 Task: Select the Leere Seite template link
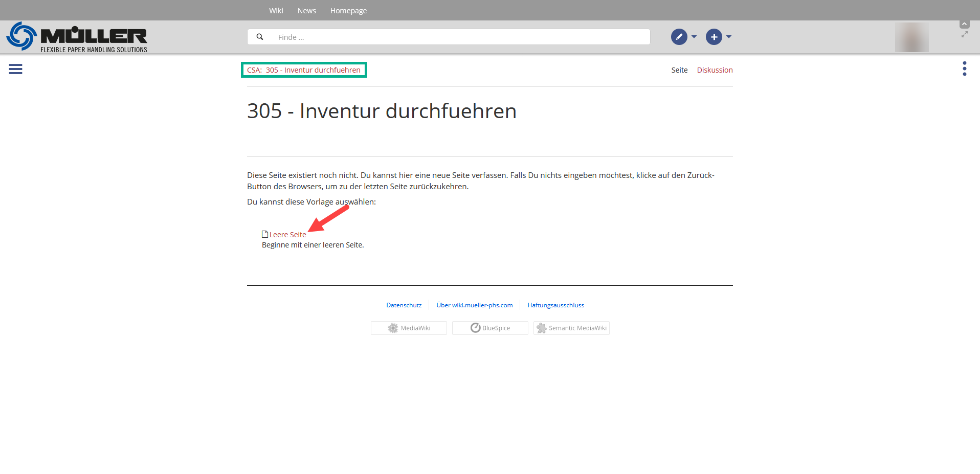pos(287,235)
